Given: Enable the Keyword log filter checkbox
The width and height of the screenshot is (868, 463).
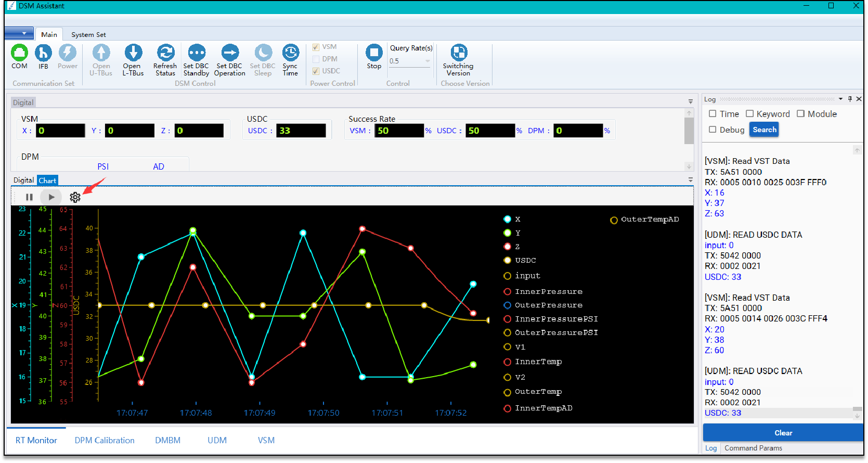Looking at the screenshot, I should pos(749,114).
